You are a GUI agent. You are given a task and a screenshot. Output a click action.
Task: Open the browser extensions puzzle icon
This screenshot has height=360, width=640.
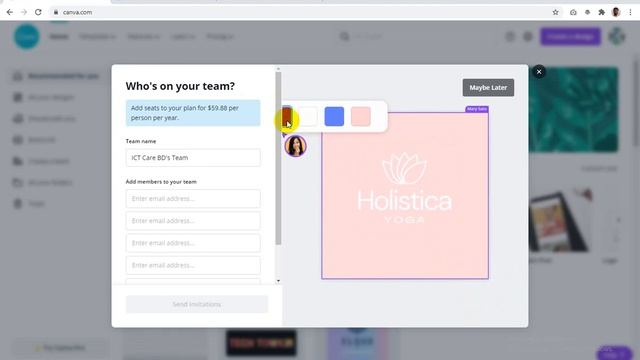pos(601,12)
